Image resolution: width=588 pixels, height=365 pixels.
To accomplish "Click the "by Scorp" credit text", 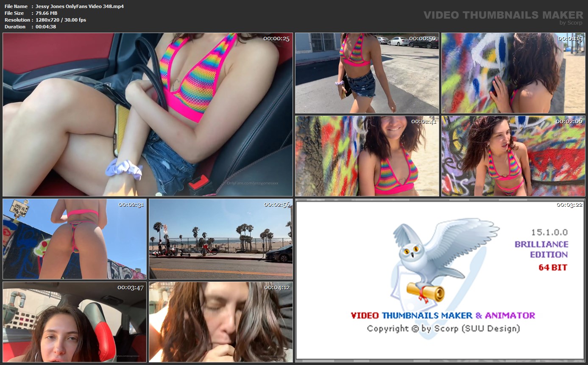I will [x=571, y=23].
